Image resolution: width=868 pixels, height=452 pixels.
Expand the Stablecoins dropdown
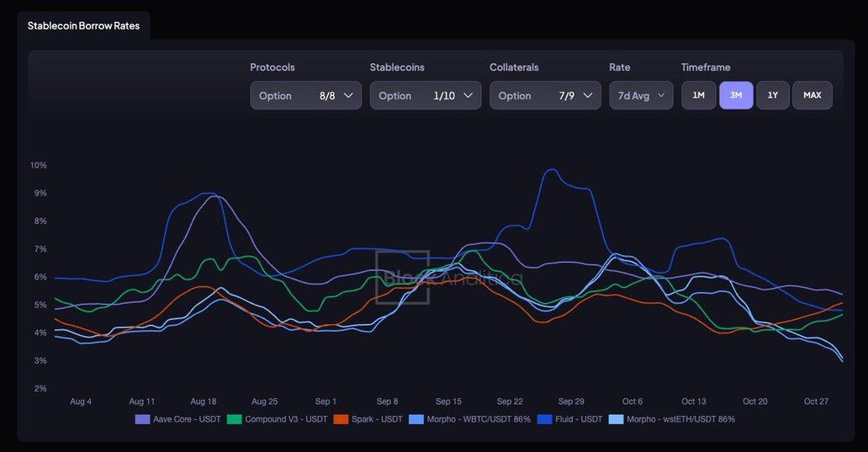pyautogui.click(x=425, y=95)
